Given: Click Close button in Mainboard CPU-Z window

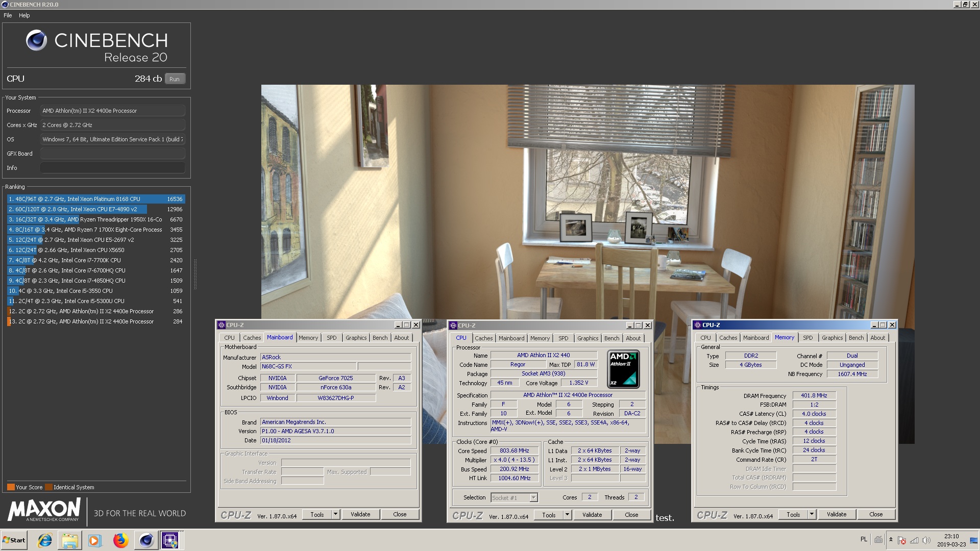Looking at the screenshot, I should [400, 514].
